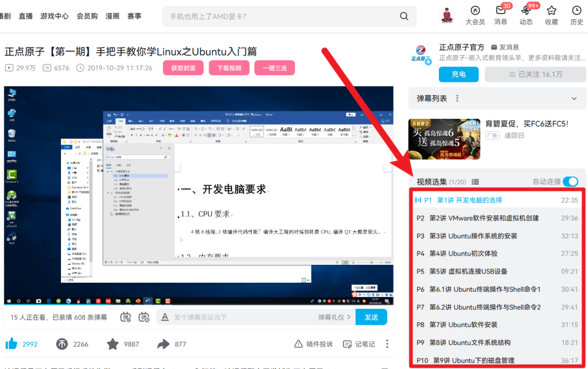Viewport: 588px width, 369px height.
Task: Open more options beside 记笔记
Action: (387, 344)
